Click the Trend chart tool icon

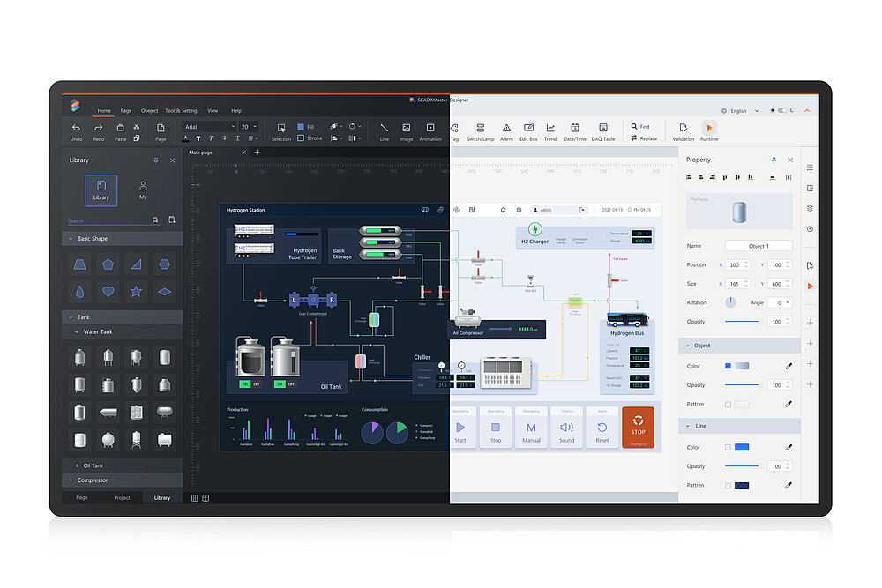pos(550,129)
